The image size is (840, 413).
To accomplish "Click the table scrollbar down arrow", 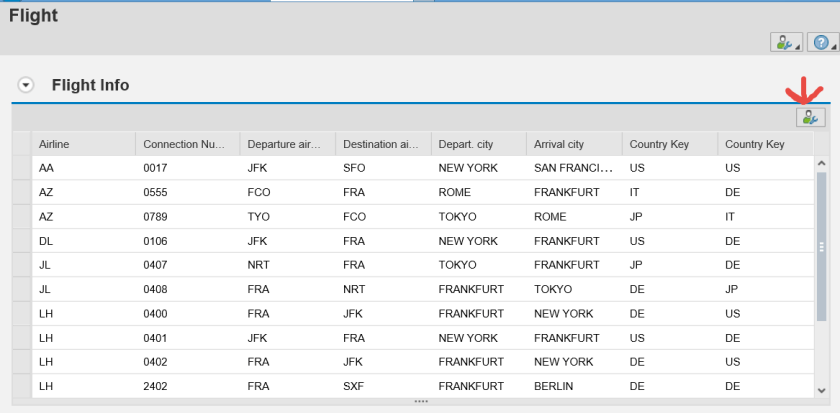I will coord(822,391).
